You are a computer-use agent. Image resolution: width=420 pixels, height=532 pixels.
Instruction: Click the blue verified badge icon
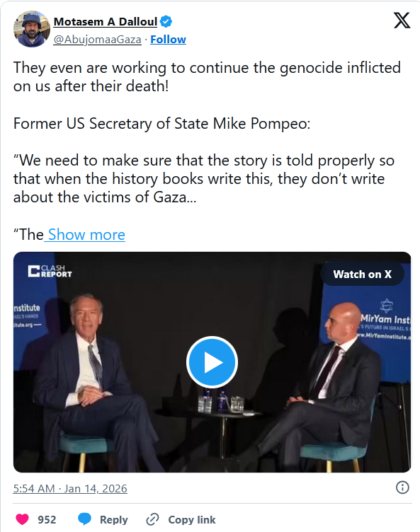coord(166,21)
